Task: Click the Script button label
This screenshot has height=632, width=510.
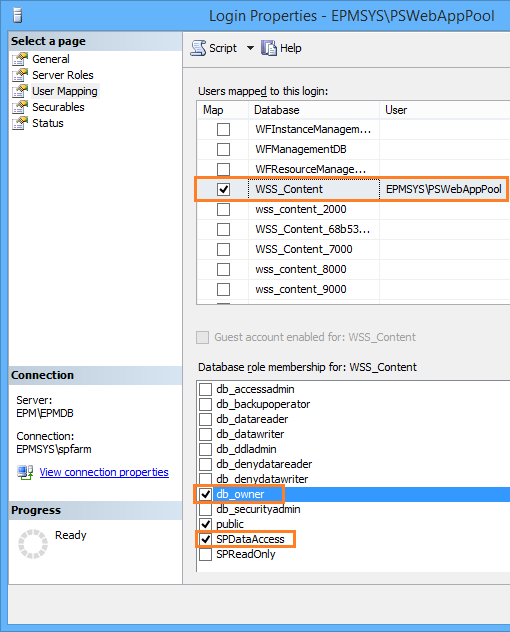Action: (223, 48)
